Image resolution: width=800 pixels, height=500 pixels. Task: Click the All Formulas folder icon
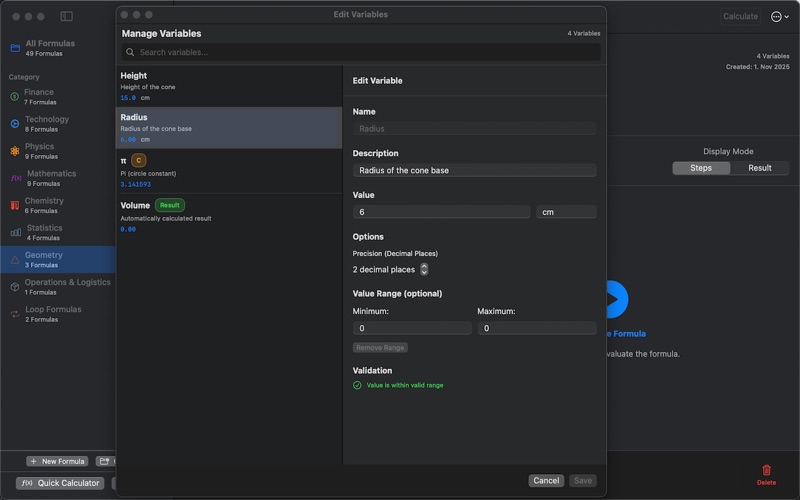pos(15,48)
